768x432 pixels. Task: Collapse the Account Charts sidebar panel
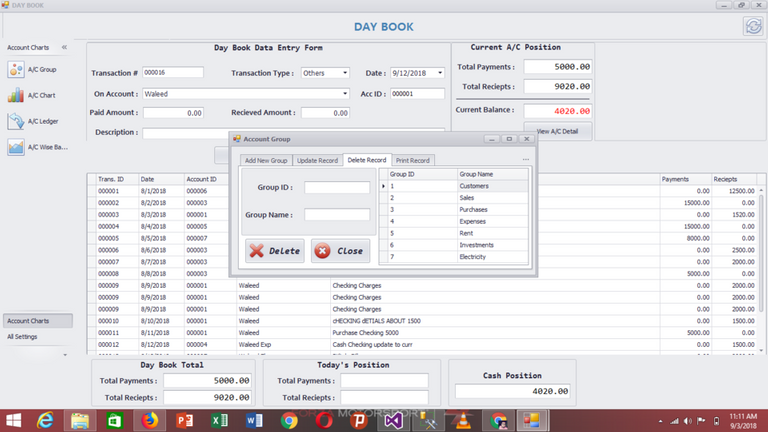point(64,47)
